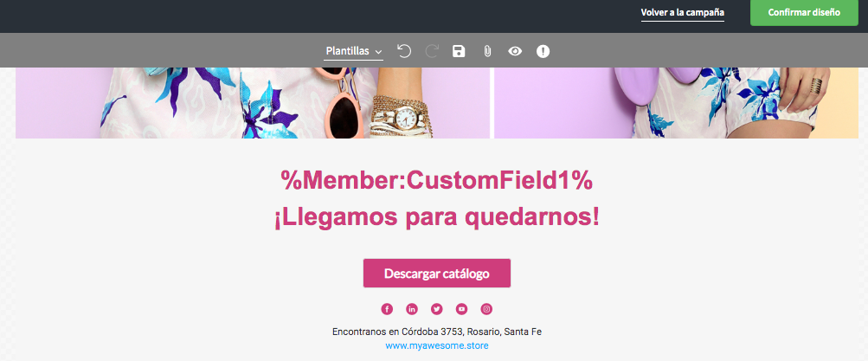The width and height of the screenshot is (868, 361).
Task: Select the ¡Llegamos para quedarnos! headline
Action: click(x=437, y=217)
